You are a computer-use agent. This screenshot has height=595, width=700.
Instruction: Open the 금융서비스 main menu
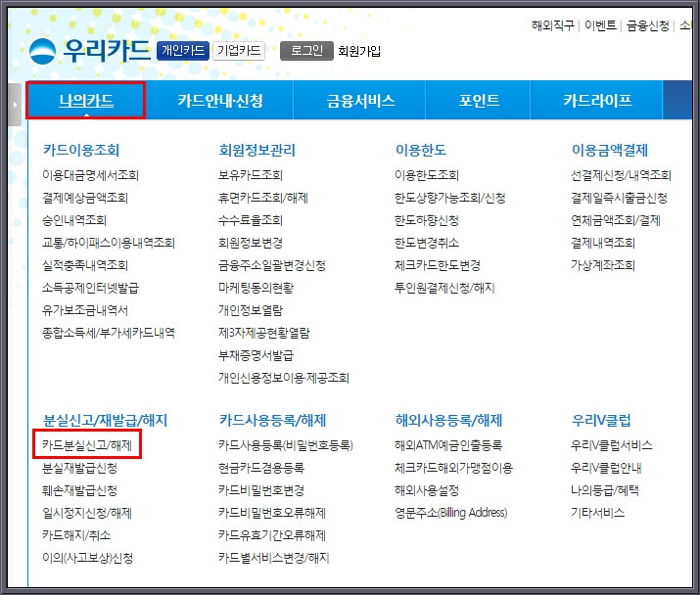pyautogui.click(x=360, y=101)
